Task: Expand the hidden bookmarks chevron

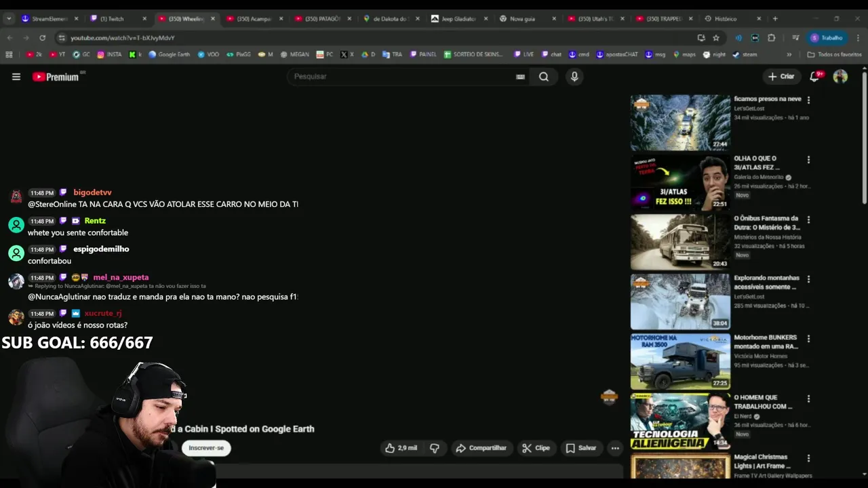Action: pos(789,54)
